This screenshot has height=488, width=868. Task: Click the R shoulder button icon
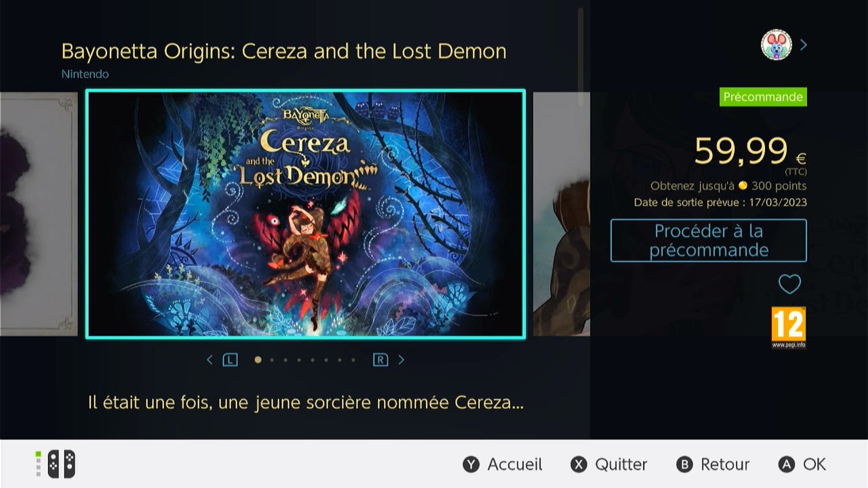pyautogui.click(x=380, y=360)
